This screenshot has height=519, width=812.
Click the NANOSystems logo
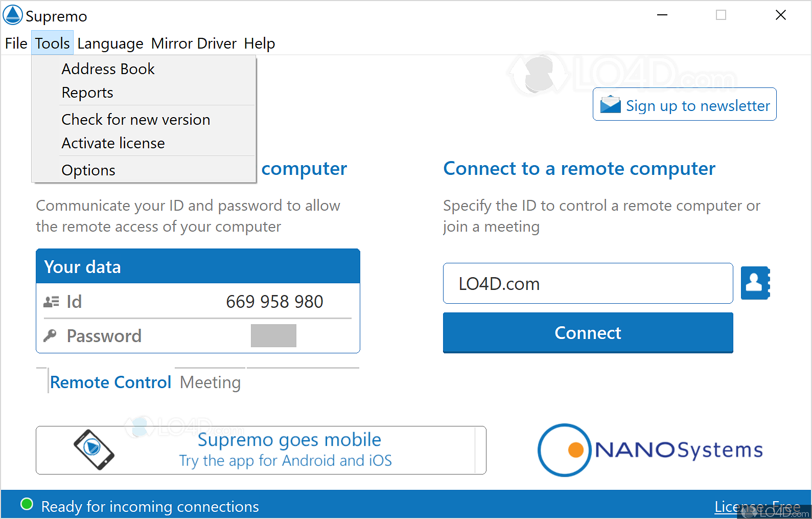pyautogui.click(x=650, y=450)
